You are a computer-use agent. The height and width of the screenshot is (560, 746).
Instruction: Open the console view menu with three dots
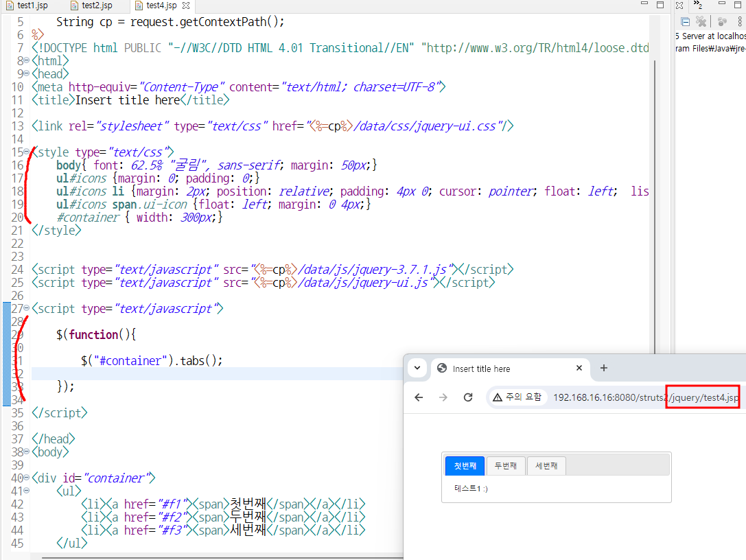coord(740,21)
